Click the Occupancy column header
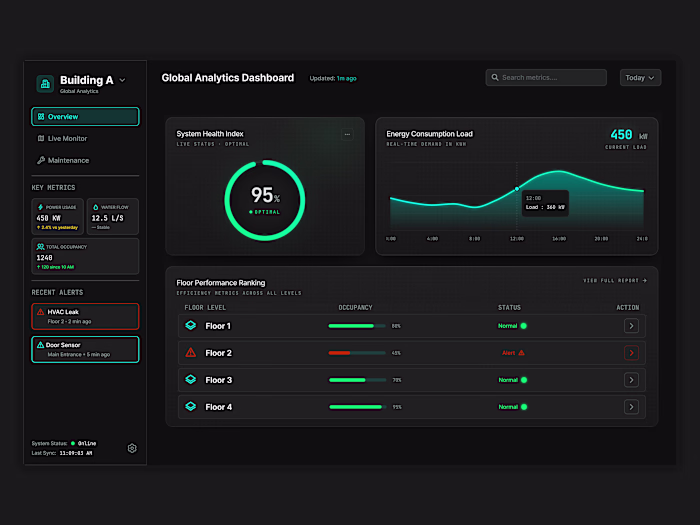This screenshot has height=525, width=700. [x=355, y=308]
